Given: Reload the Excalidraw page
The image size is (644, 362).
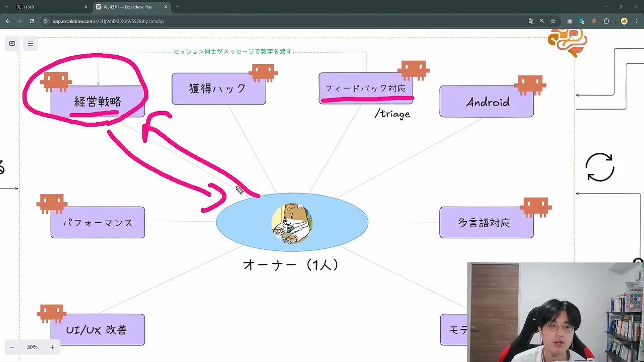Looking at the screenshot, I should pos(32,21).
